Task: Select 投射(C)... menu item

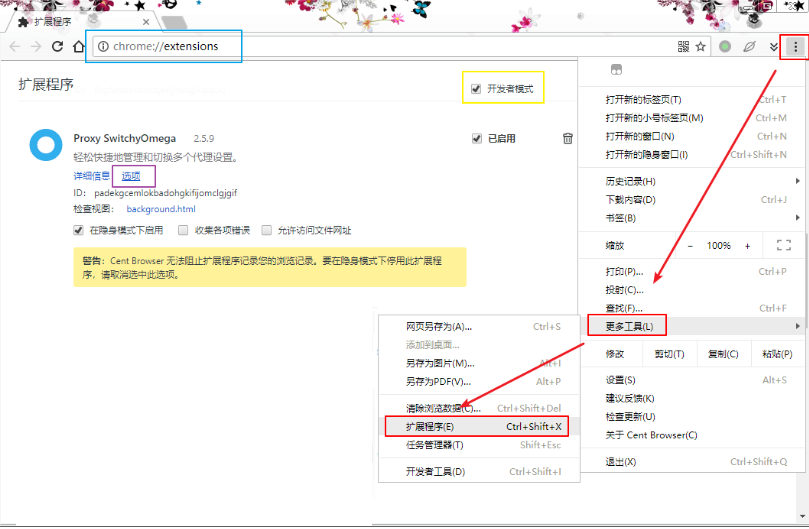Action: (x=691, y=290)
